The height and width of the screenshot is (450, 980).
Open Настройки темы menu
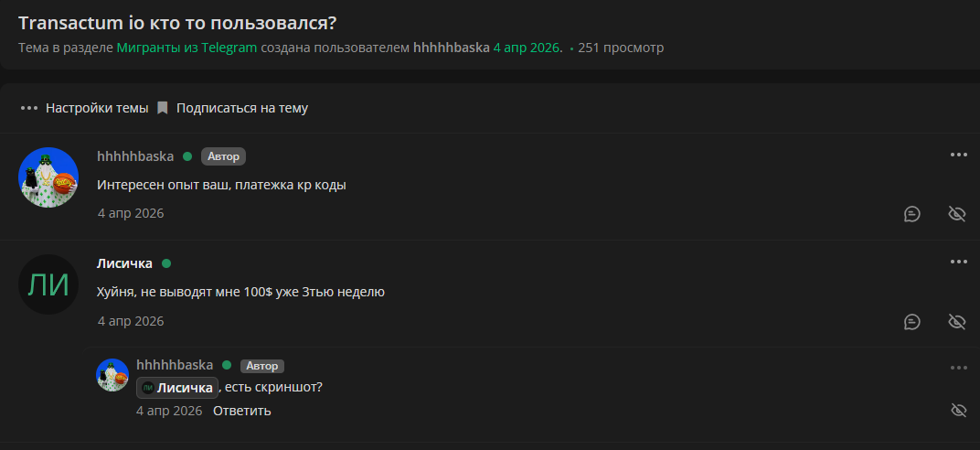pyautogui.click(x=97, y=108)
